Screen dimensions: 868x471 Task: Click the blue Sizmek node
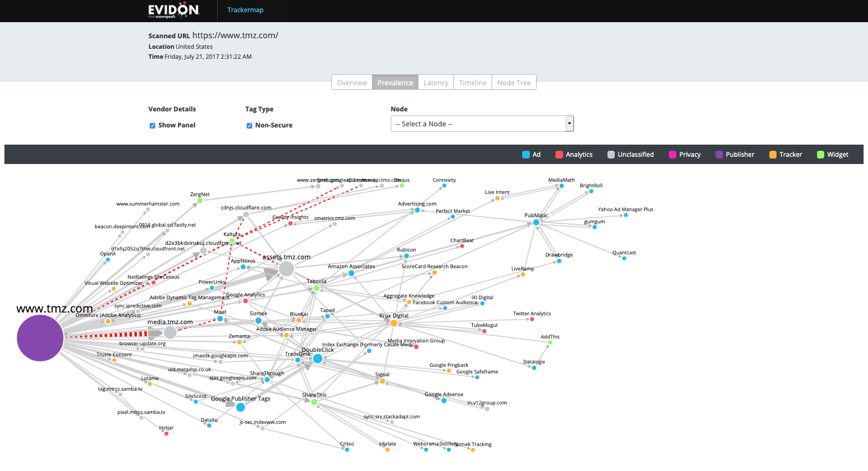[x=258, y=320]
